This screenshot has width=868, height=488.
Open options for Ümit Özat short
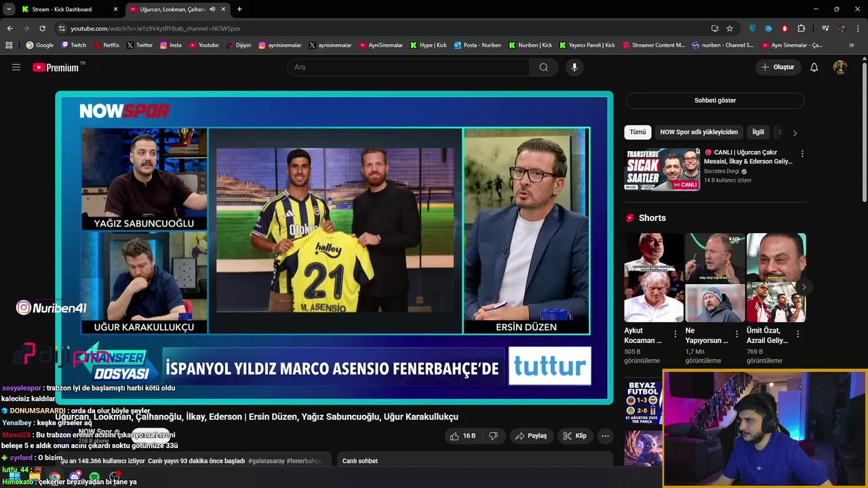[797, 334]
